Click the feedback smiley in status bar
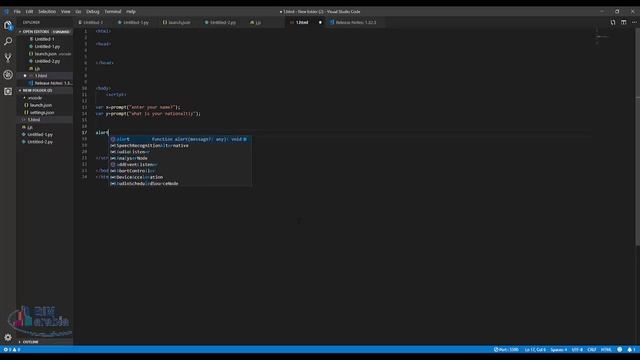640x360 pixels. click(620, 349)
